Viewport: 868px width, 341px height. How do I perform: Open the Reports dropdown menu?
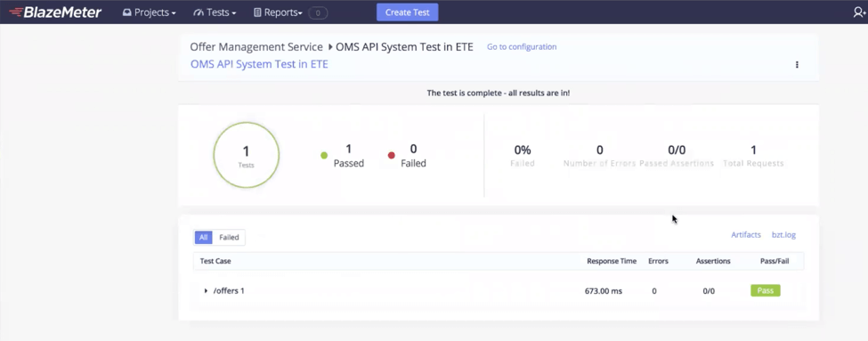(x=278, y=12)
